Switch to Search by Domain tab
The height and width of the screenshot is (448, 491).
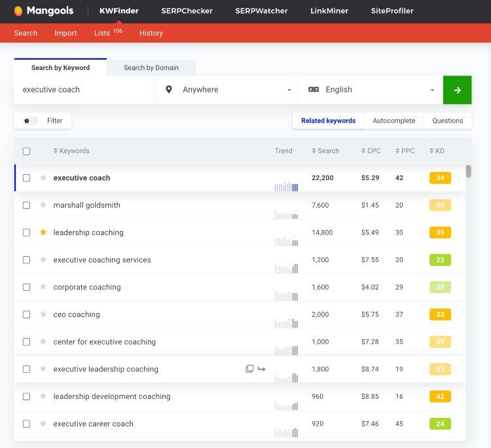(x=151, y=67)
